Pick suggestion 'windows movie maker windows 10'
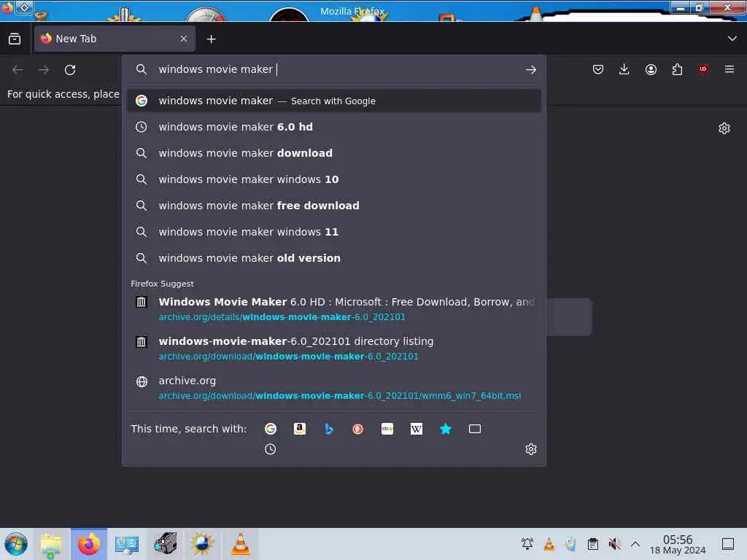Screen dimensions: 747x560 pyautogui.click(x=334, y=179)
